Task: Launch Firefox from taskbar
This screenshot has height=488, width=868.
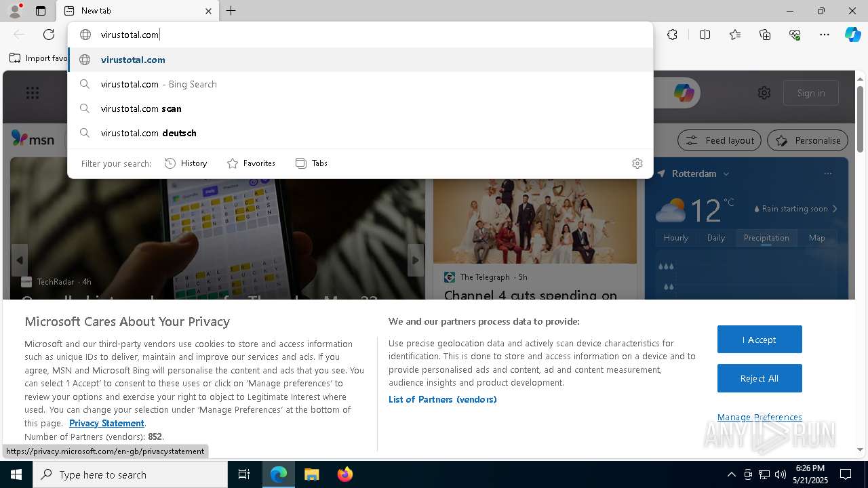Action: click(345, 474)
